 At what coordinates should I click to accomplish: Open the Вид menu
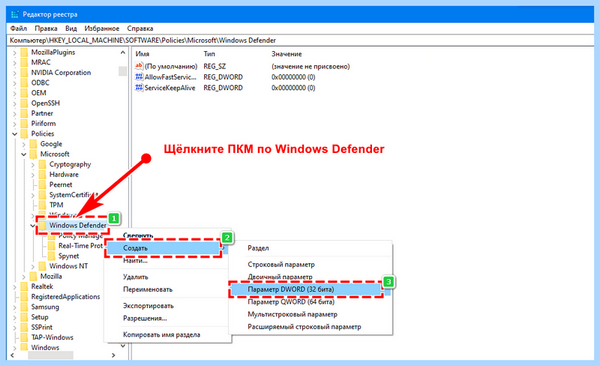(x=71, y=28)
